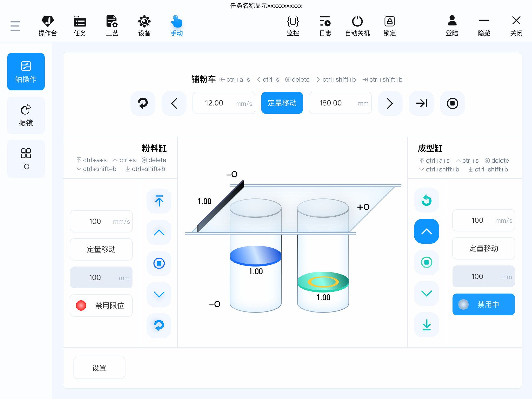The image size is (532, 399).
Task: Move build cylinder up (blue chevron)
Action: coord(427,231)
